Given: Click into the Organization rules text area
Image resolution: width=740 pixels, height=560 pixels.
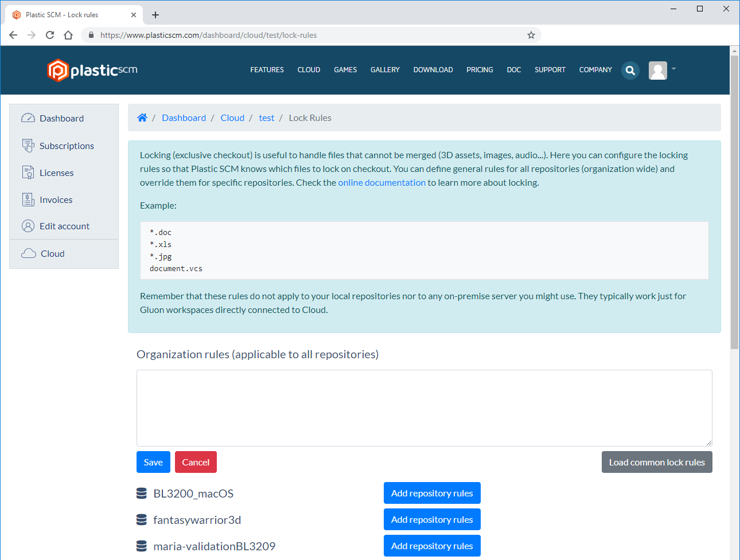Looking at the screenshot, I should (424, 408).
